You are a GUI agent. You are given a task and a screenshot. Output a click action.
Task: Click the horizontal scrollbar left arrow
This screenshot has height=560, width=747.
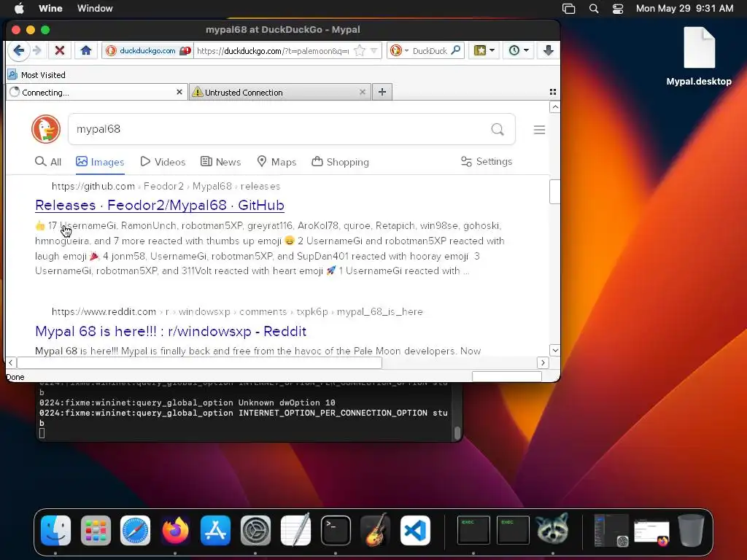[11, 363]
